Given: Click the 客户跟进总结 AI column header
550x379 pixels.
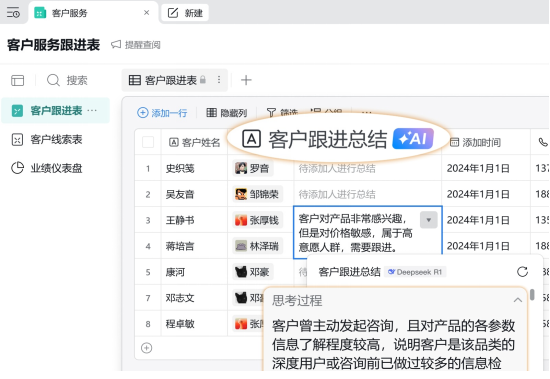Looking at the screenshot, I should (x=337, y=139).
